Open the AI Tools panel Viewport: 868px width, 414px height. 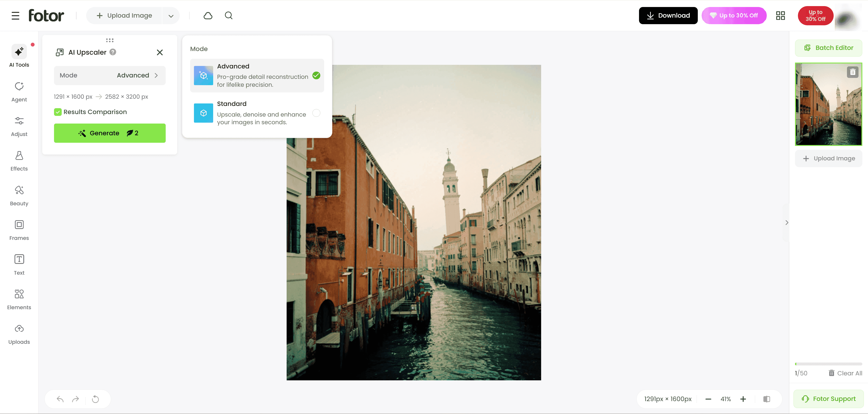pos(19,56)
